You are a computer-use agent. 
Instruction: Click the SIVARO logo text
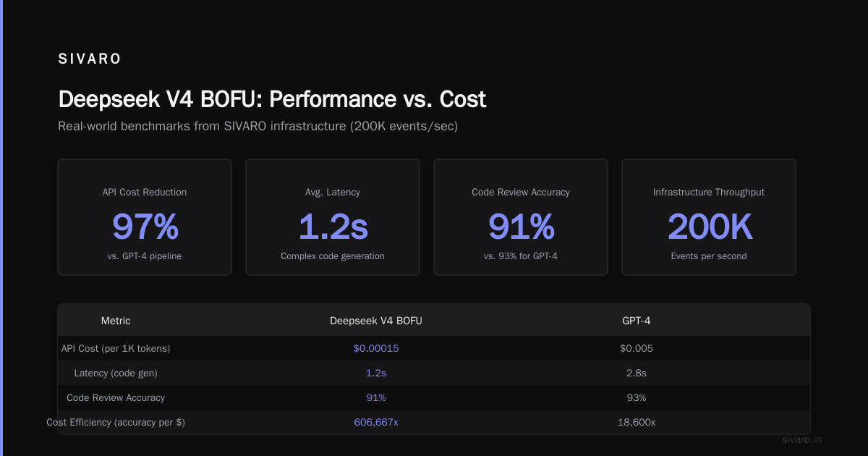point(90,59)
